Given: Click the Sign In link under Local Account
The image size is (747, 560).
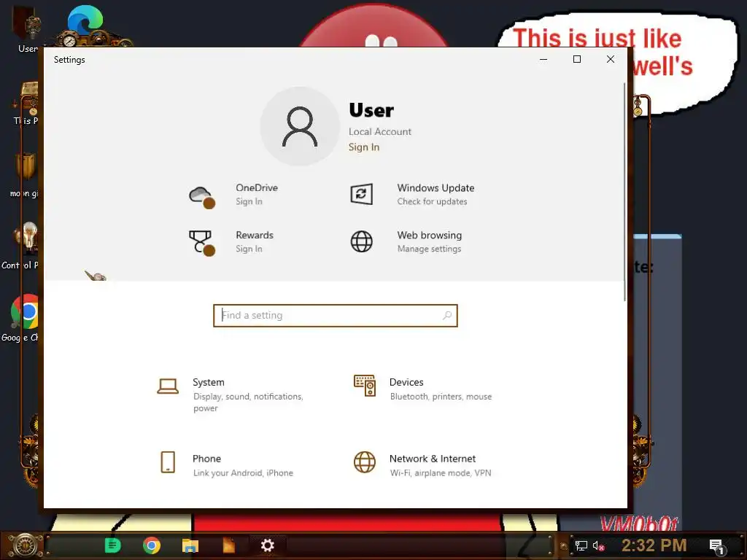Looking at the screenshot, I should click(x=364, y=147).
